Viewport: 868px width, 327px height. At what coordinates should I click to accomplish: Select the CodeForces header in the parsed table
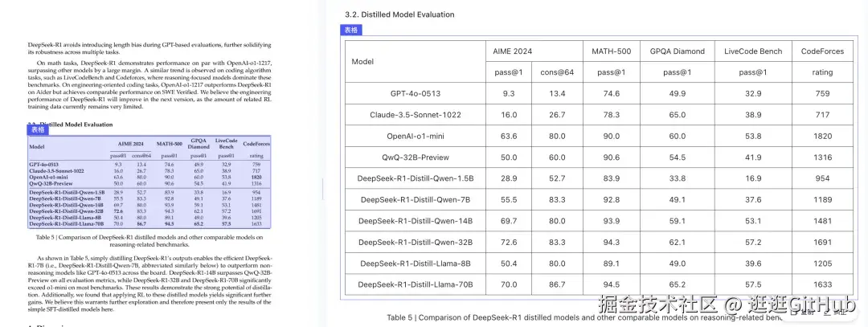coord(822,51)
